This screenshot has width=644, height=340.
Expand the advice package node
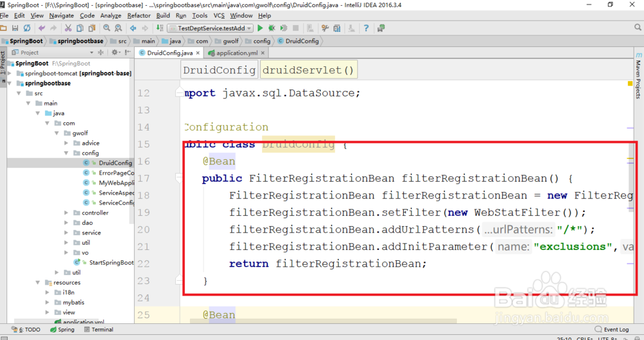pos(66,143)
